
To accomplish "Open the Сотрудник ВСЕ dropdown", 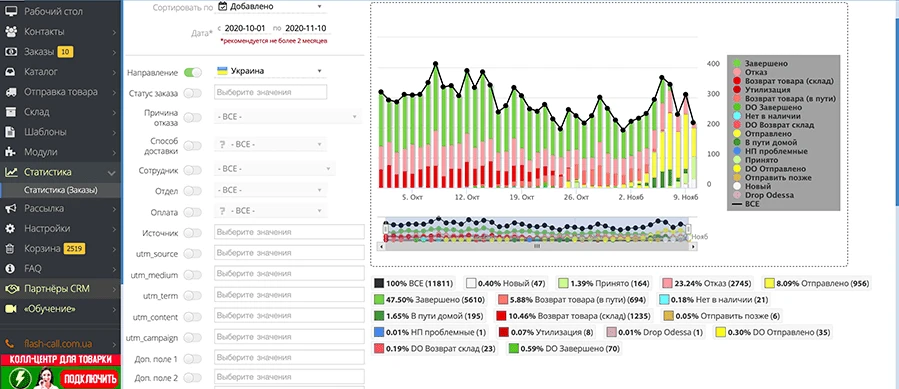I will coord(275,169).
